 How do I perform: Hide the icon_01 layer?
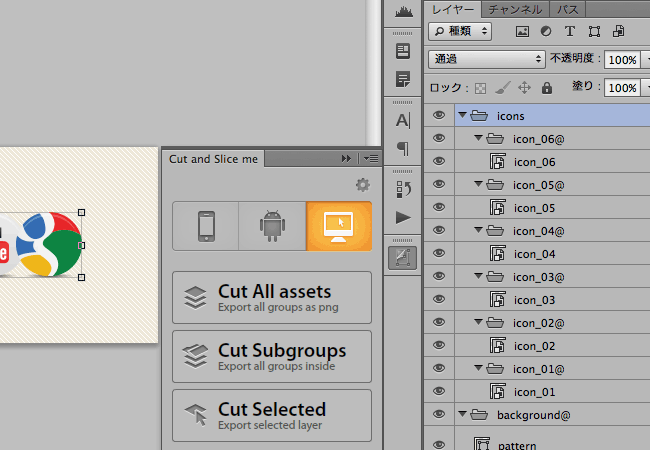click(439, 391)
